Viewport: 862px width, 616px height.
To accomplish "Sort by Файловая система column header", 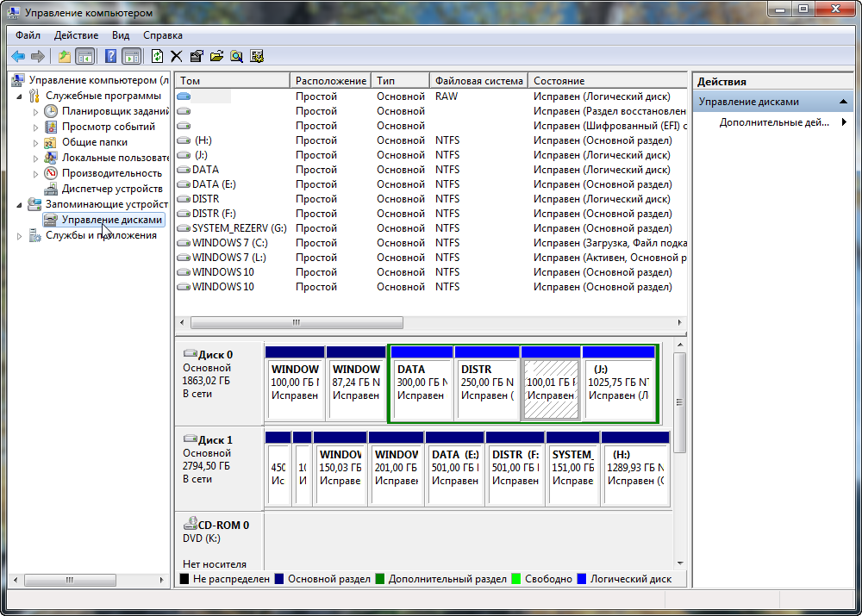I will click(478, 81).
